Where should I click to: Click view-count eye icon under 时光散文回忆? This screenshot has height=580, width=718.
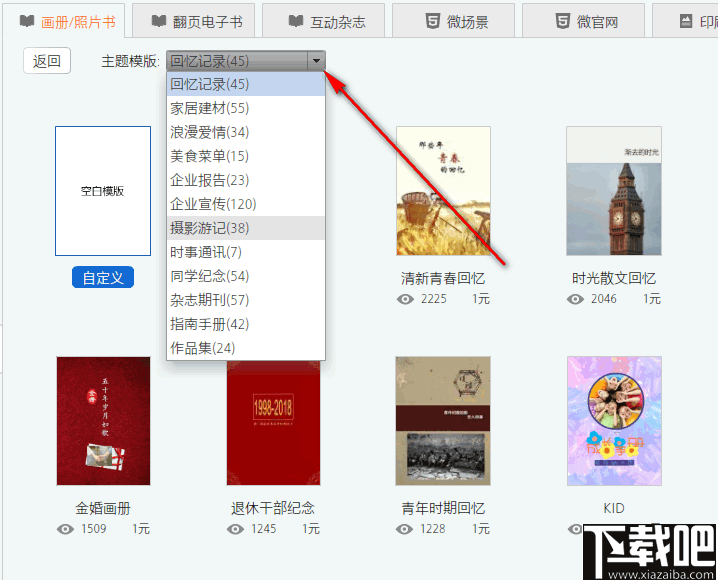point(575,299)
